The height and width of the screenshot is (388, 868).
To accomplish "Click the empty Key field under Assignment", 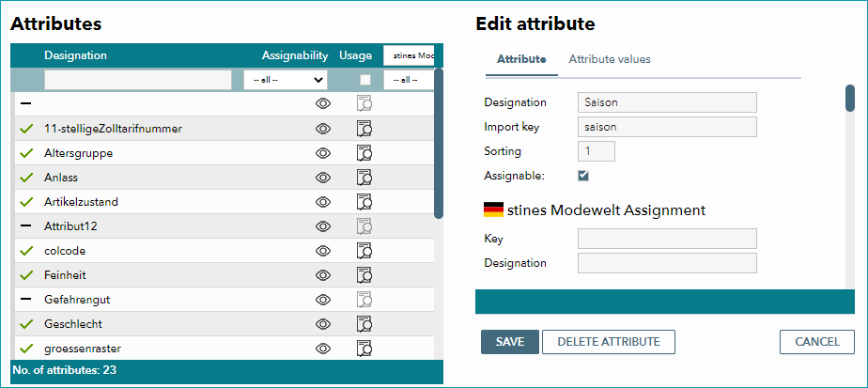I will pos(667,239).
